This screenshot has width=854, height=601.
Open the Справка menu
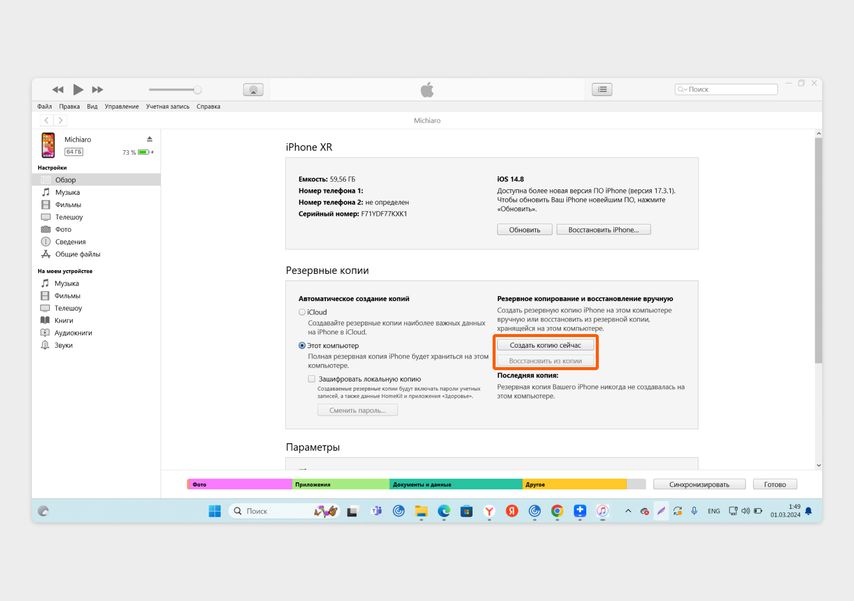coord(208,106)
